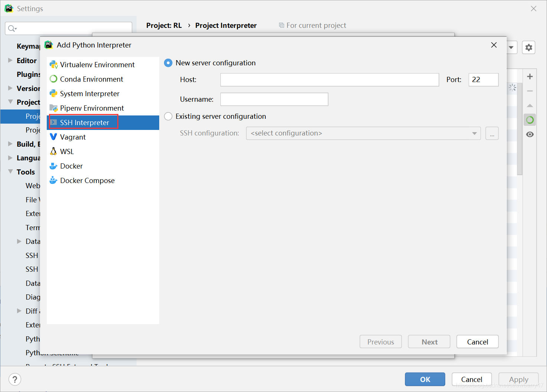The width and height of the screenshot is (547, 392).
Task: Open Plugins settings page
Action: pos(28,74)
